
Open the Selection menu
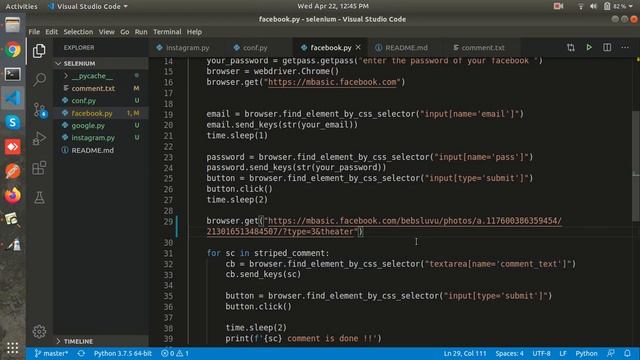(78, 32)
